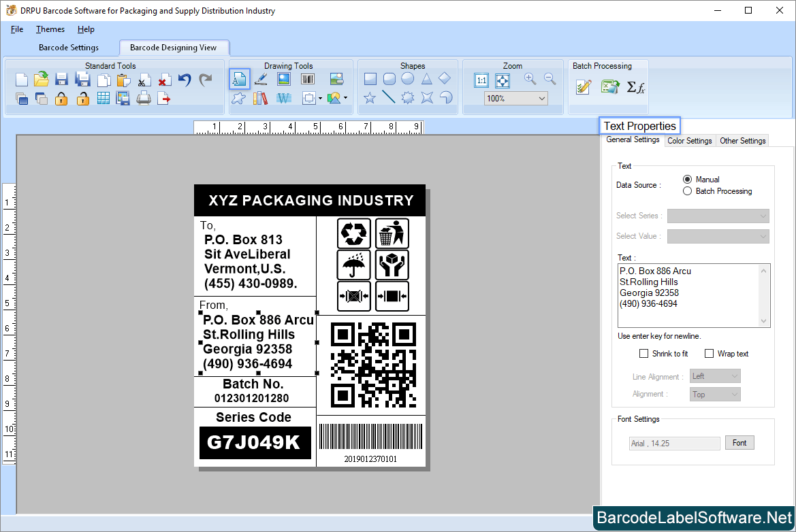Open the Alignment Top dropdown
This screenshot has width=796, height=532.
point(715,394)
